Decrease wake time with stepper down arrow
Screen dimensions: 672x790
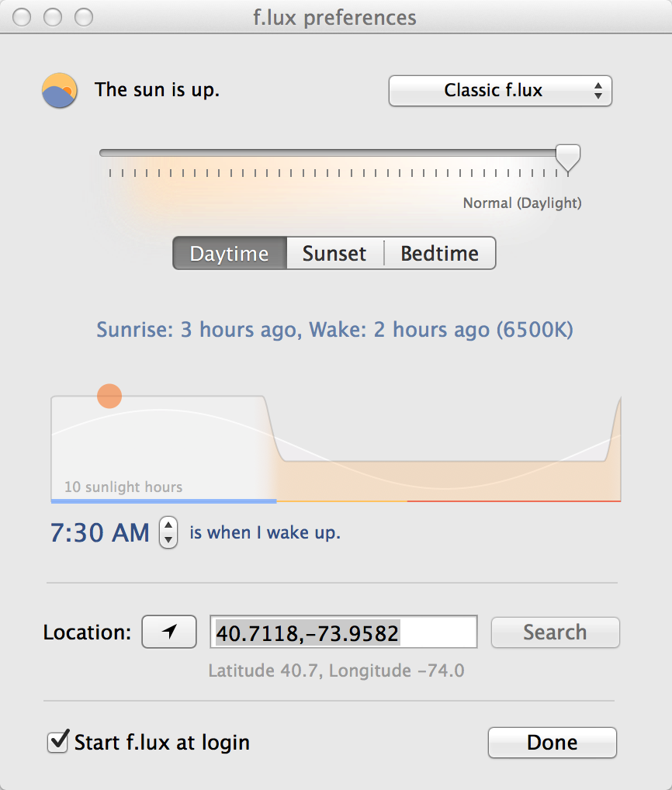coord(168,540)
